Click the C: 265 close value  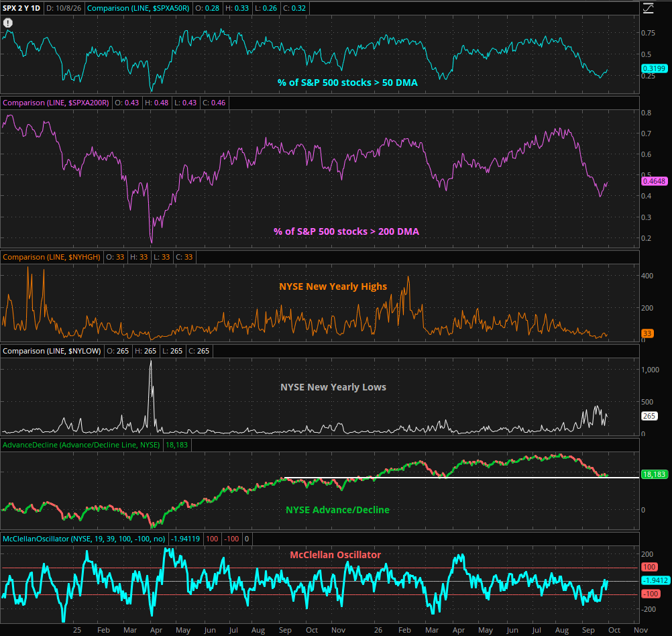[x=199, y=351]
